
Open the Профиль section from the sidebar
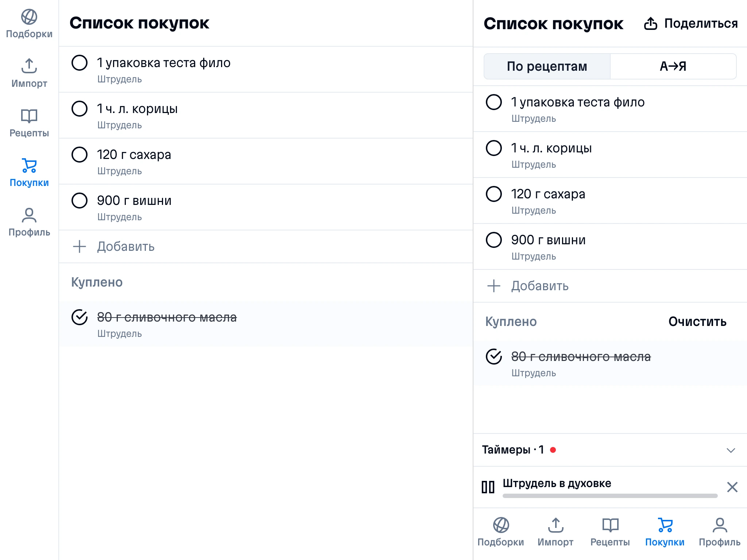click(29, 218)
